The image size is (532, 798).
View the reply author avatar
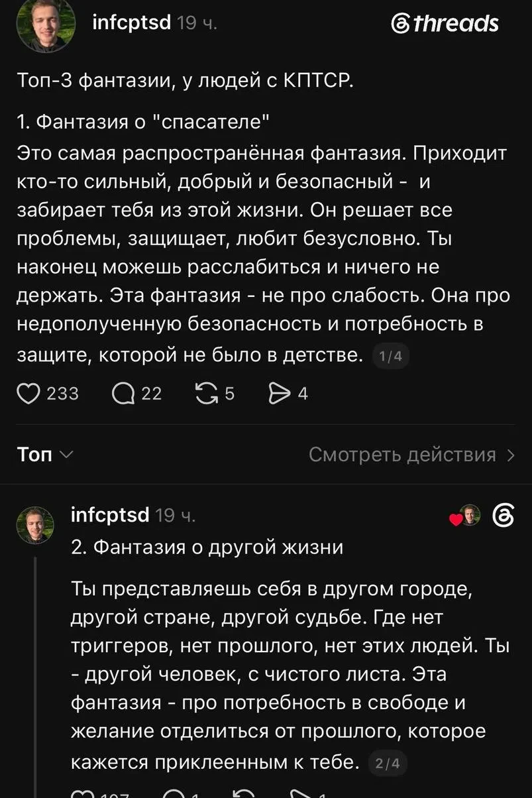[35, 525]
